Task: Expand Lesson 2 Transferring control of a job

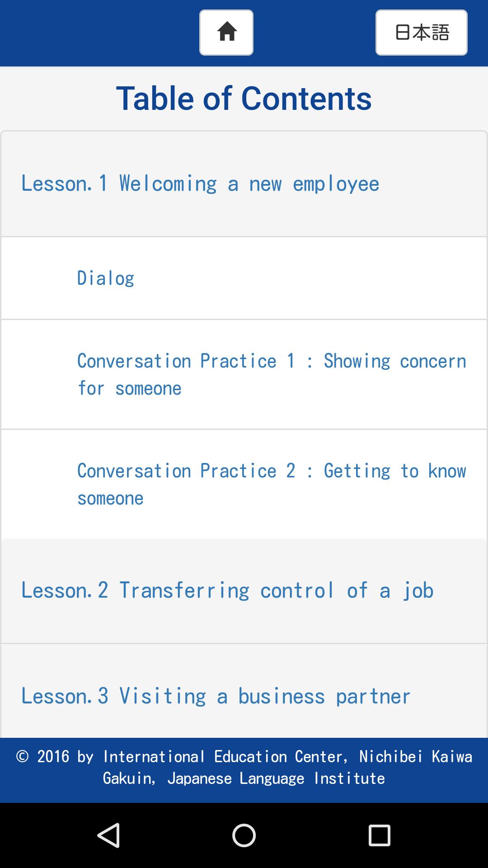Action: click(x=244, y=590)
